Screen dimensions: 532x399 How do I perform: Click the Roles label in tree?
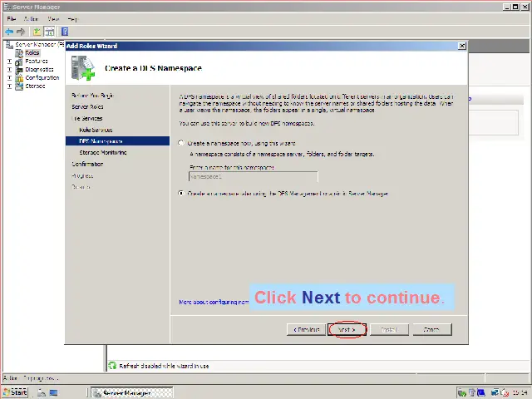pos(32,53)
